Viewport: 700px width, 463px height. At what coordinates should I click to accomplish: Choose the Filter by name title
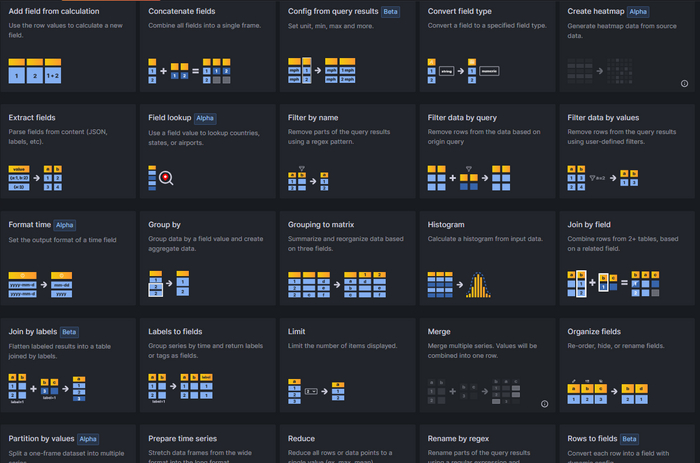point(313,117)
